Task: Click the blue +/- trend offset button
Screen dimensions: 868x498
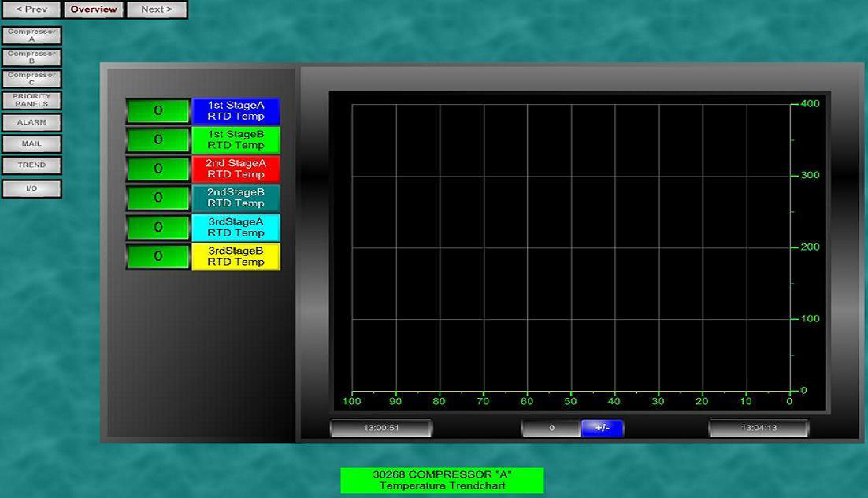Action: pyautogui.click(x=603, y=428)
